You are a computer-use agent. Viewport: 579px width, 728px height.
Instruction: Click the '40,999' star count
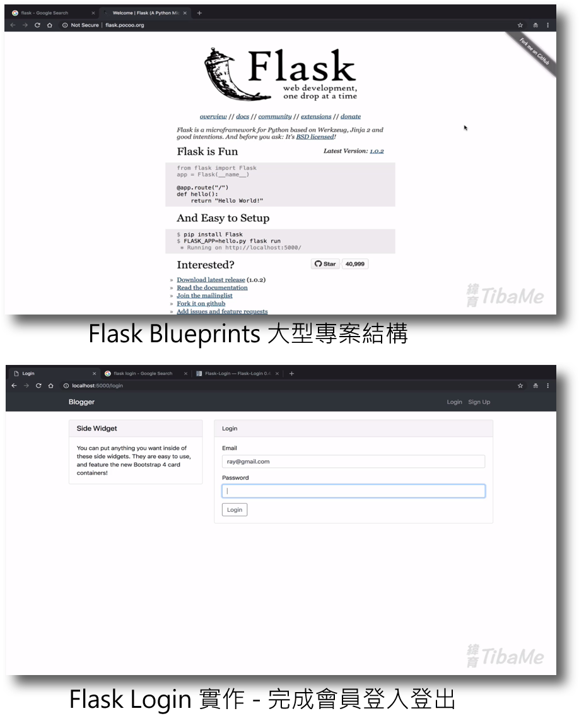coord(355,263)
